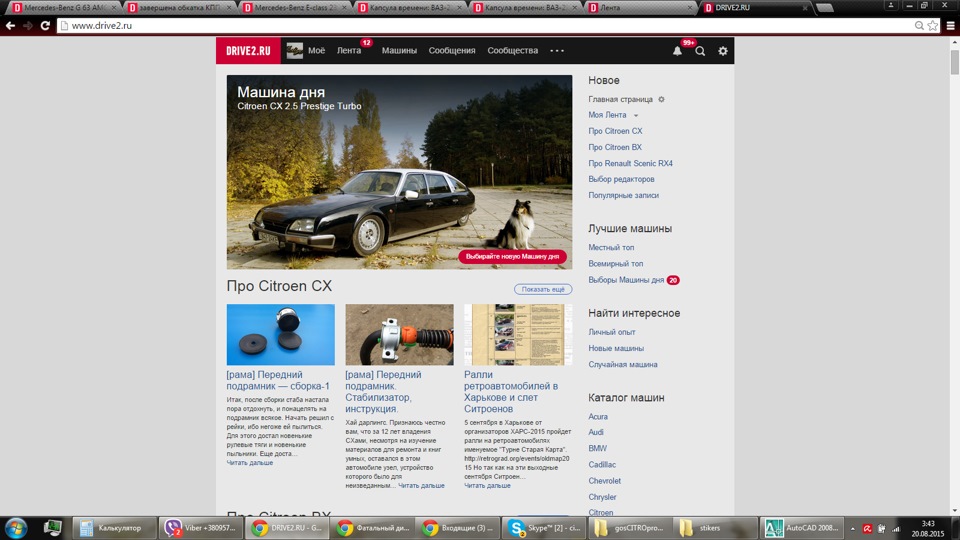Click Читать дальше under сборка-1 post
Screen dimensions: 960x540
(x=250, y=463)
